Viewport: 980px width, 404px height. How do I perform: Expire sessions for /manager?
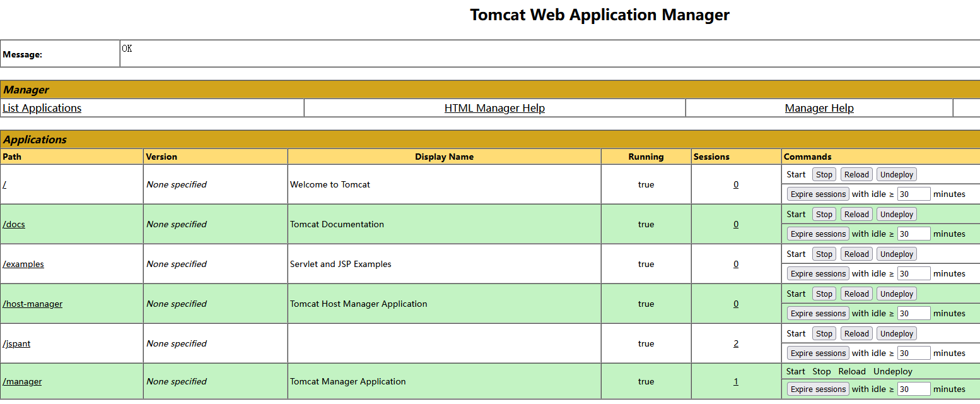818,389
